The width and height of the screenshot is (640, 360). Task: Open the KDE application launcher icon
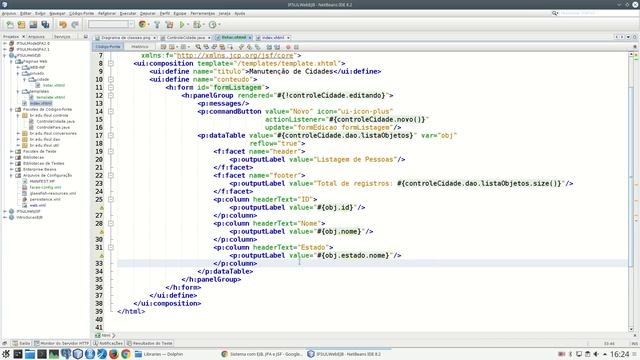pyautogui.click(x=6, y=354)
